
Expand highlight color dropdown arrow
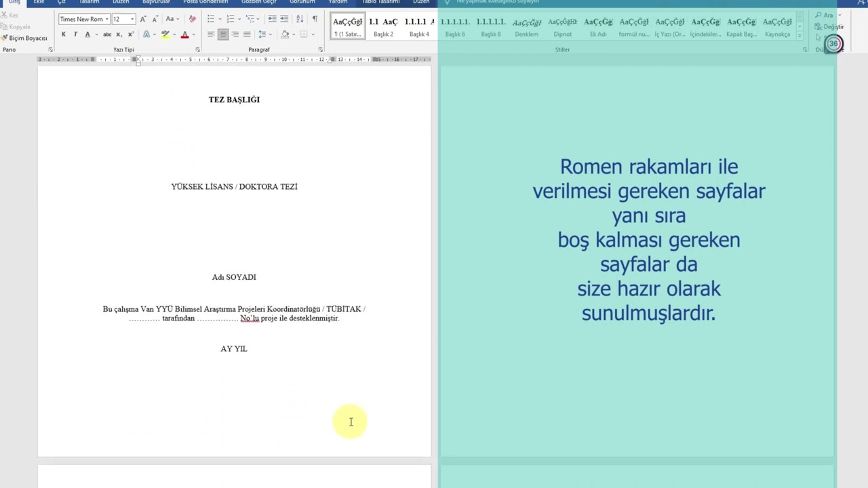[x=173, y=35]
